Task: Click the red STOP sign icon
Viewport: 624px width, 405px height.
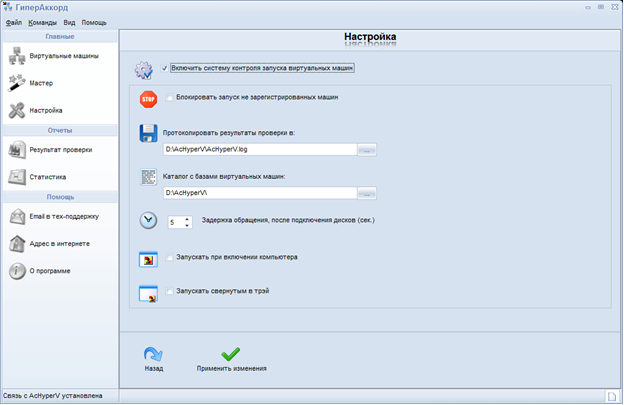Action: [x=148, y=99]
